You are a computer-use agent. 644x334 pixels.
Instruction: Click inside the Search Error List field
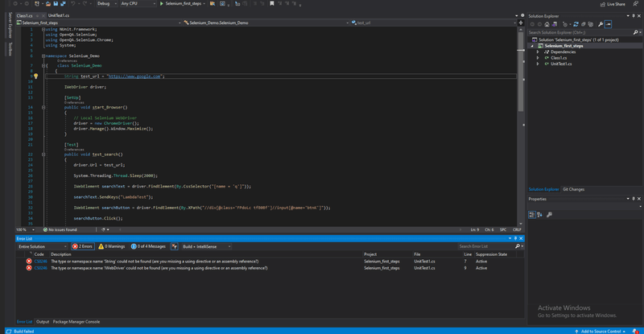tap(486, 246)
